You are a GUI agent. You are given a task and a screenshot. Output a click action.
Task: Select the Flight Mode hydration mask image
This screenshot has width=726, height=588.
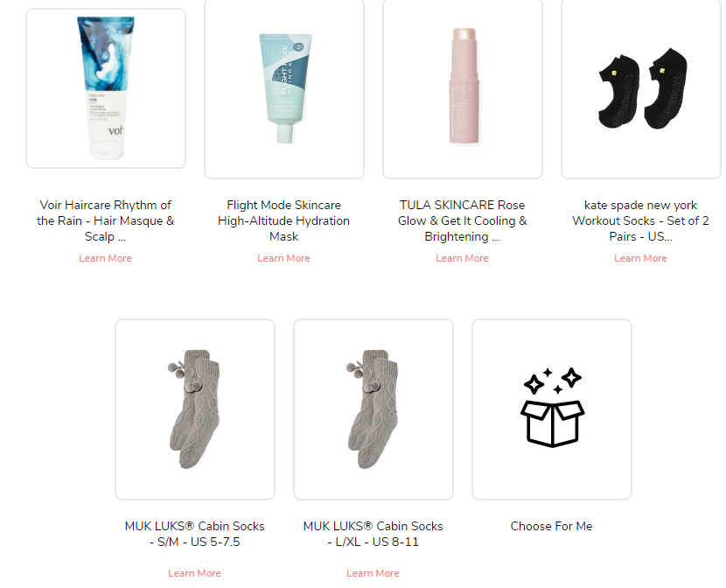click(x=284, y=88)
